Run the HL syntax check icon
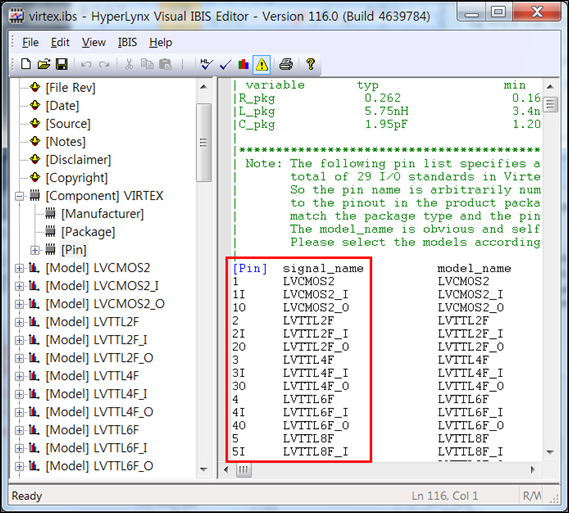This screenshot has width=569, height=513. pos(206,64)
